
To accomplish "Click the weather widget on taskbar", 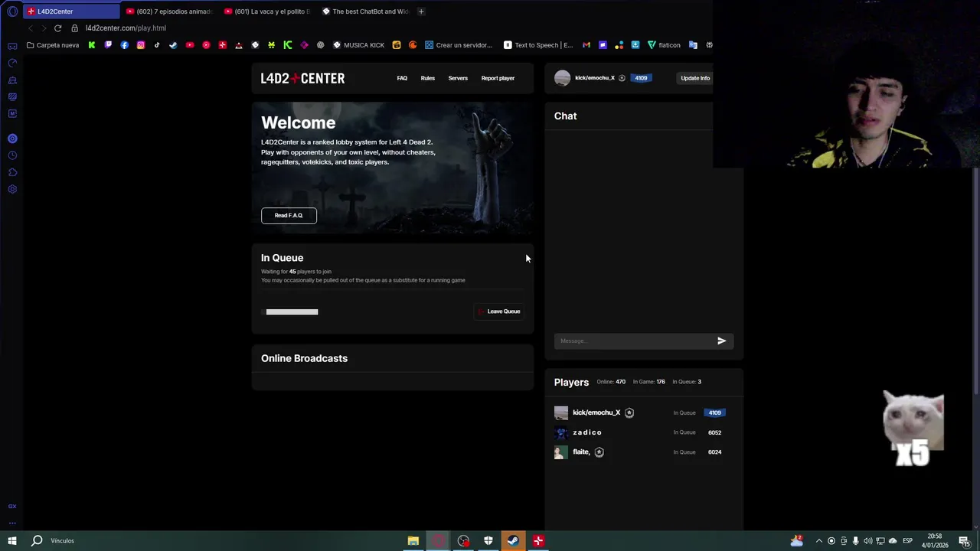I will (797, 541).
